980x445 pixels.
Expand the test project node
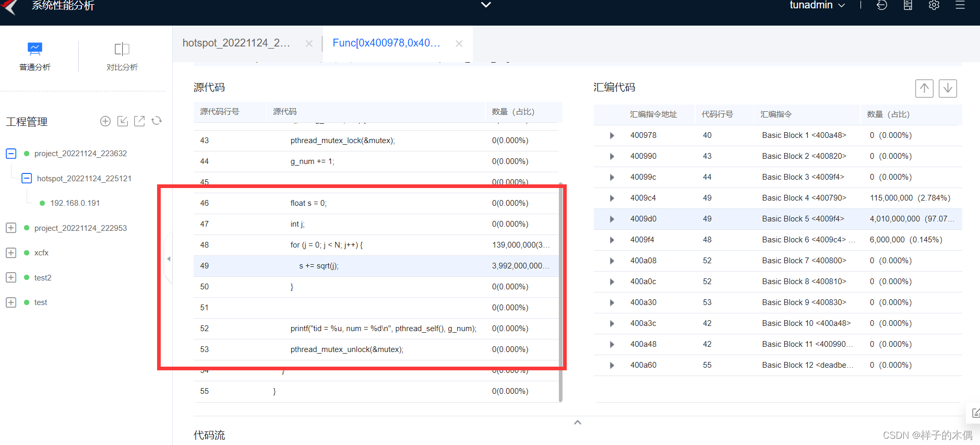coord(11,302)
